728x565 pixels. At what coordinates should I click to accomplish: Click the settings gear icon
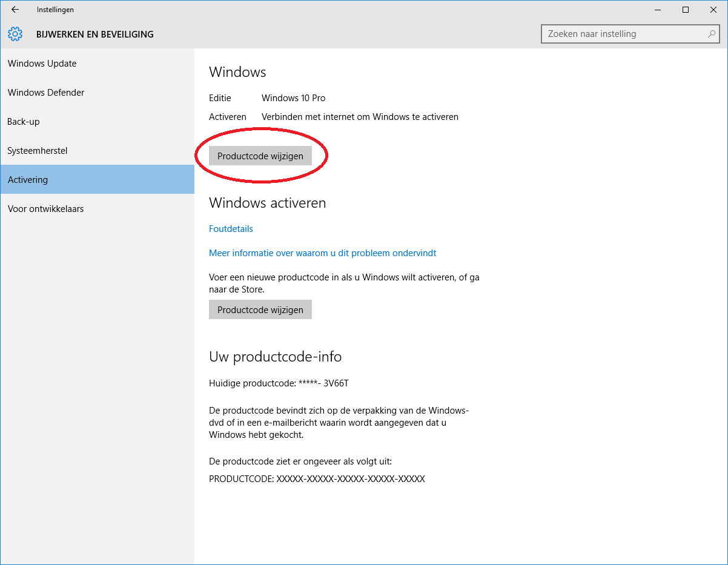point(15,34)
